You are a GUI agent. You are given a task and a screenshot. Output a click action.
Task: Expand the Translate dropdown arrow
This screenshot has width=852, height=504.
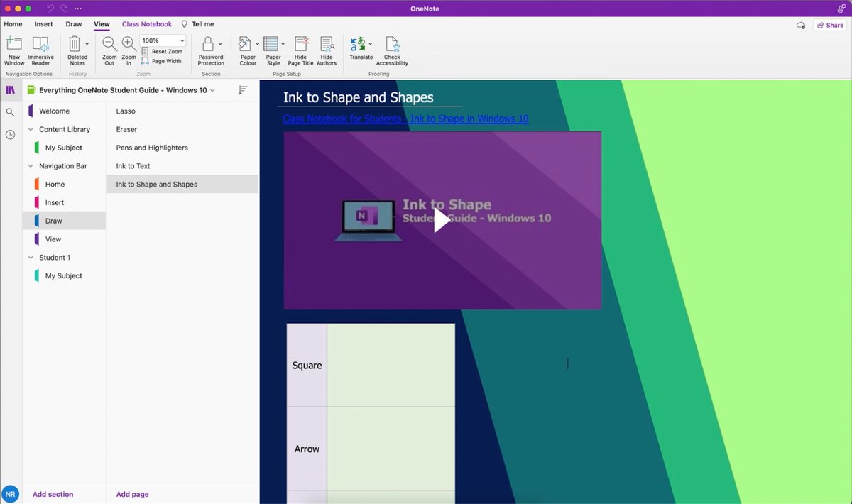pos(370,44)
